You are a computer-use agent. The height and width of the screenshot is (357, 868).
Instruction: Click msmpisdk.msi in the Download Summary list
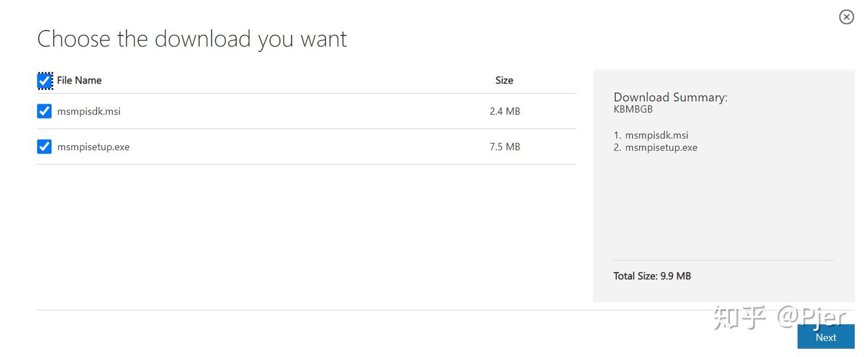tap(656, 135)
